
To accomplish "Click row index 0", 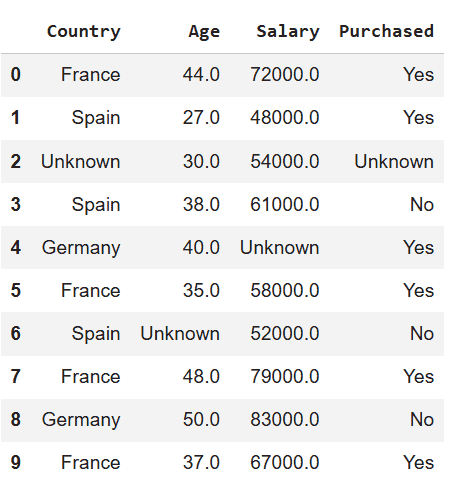I will (16, 74).
